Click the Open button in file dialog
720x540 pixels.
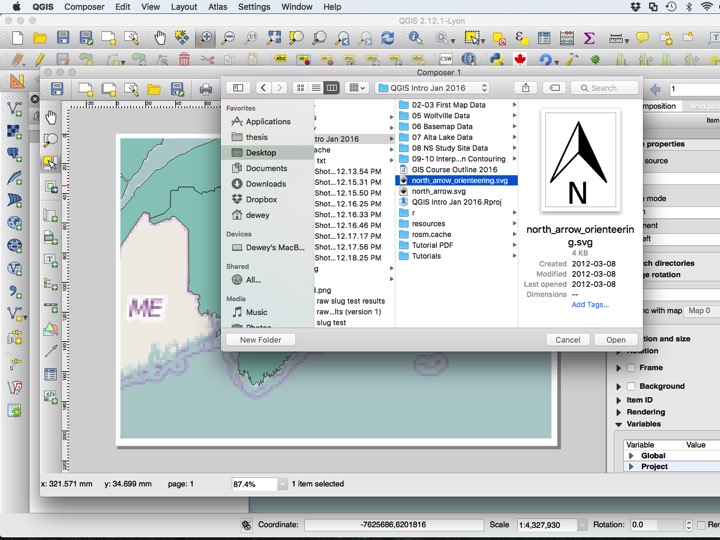pos(616,340)
